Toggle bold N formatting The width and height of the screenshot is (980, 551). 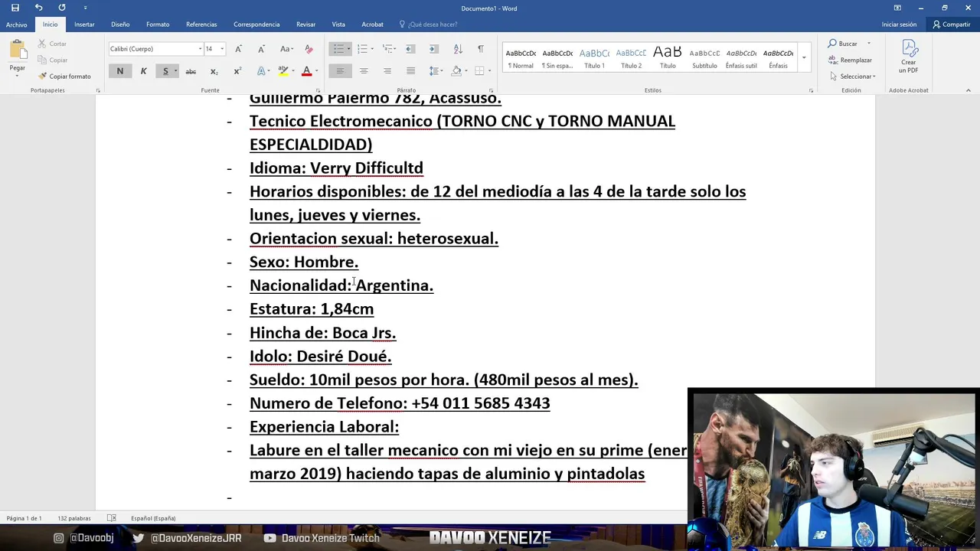pyautogui.click(x=119, y=71)
